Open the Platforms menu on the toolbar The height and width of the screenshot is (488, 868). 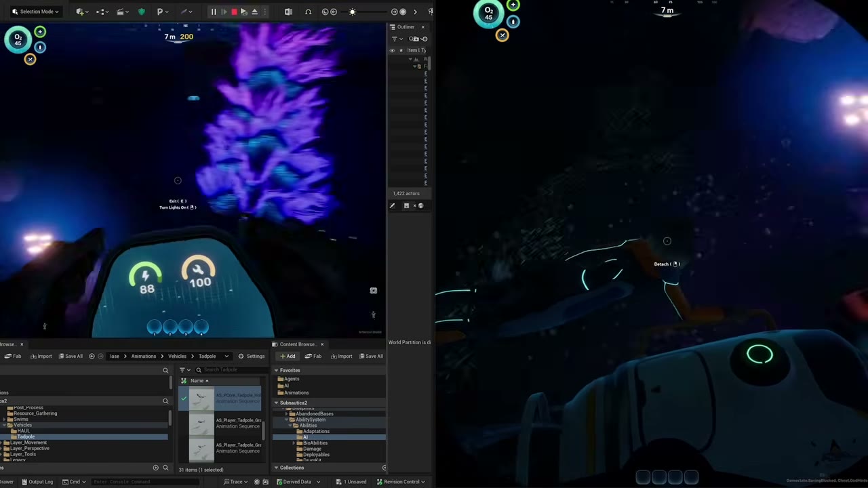(x=160, y=12)
